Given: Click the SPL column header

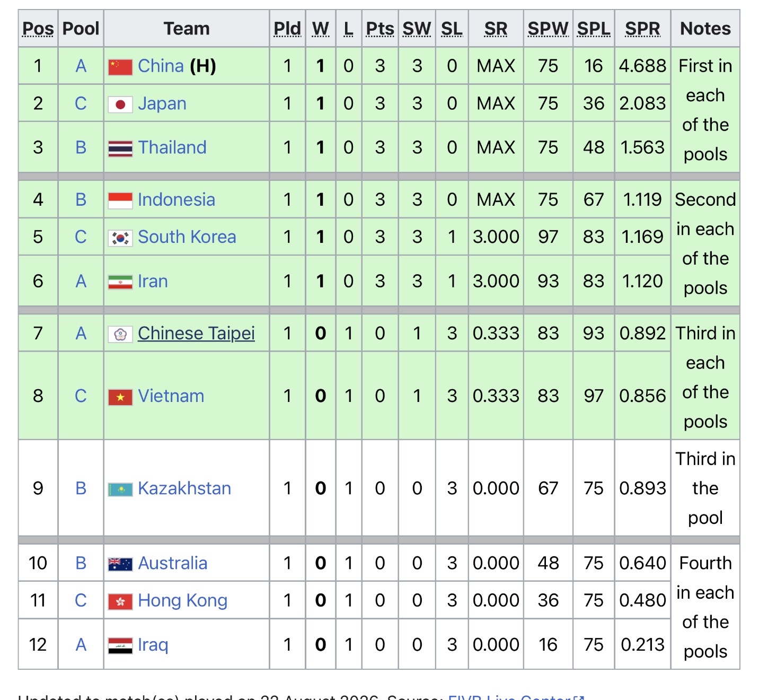Looking at the screenshot, I should click(x=594, y=29).
